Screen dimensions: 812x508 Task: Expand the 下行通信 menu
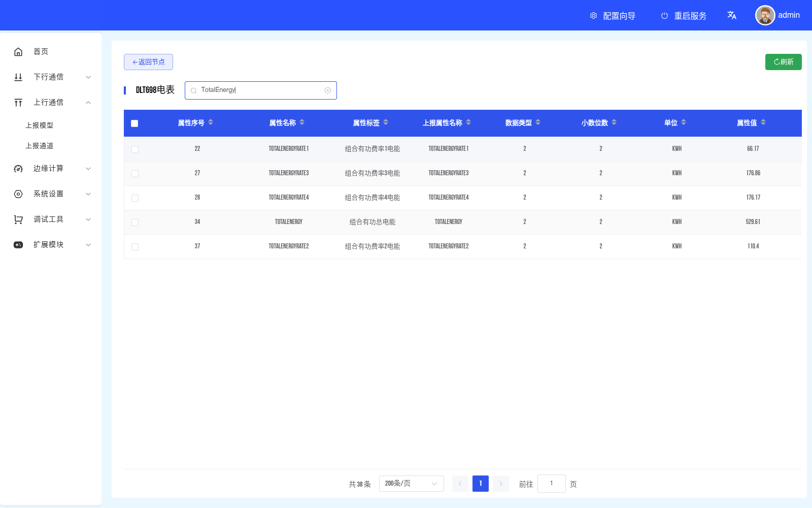51,77
